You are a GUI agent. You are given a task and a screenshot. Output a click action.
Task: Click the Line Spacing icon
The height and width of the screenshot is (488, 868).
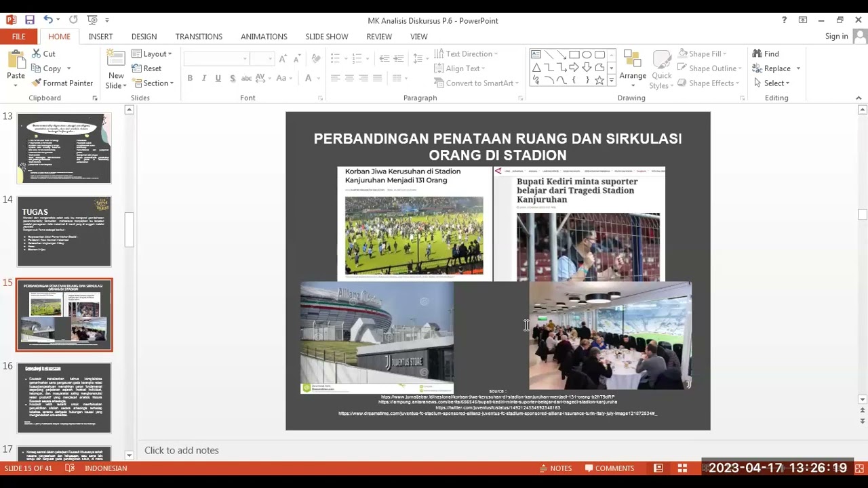pos(418,59)
